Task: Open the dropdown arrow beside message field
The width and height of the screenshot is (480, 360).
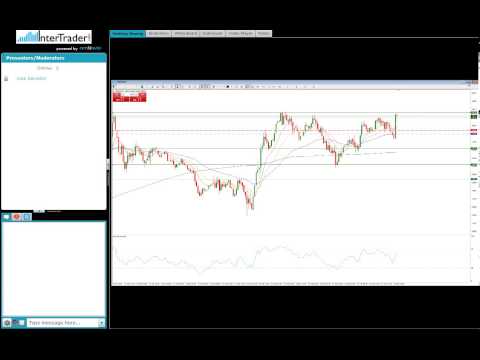Action: point(101,323)
